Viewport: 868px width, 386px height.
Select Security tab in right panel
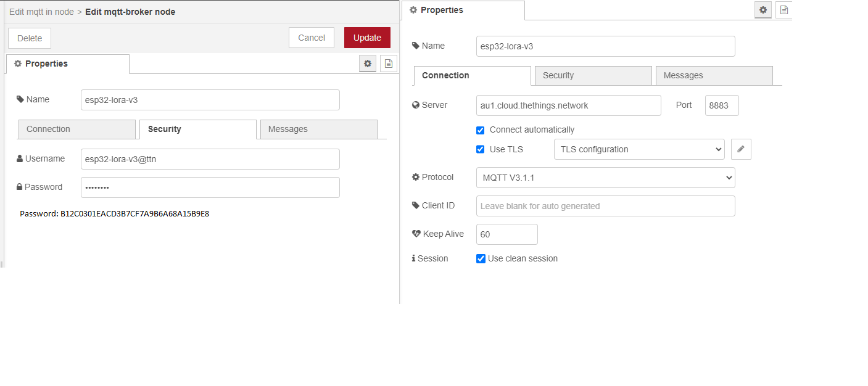pyautogui.click(x=593, y=76)
